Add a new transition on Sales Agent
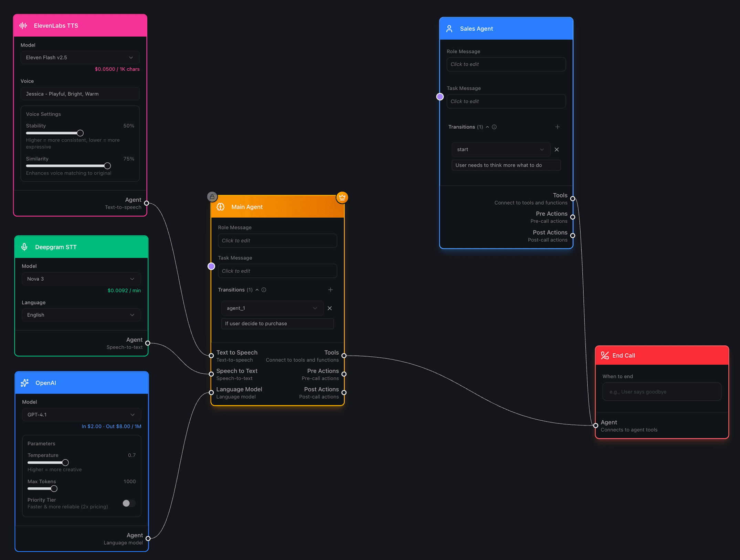 coord(558,127)
